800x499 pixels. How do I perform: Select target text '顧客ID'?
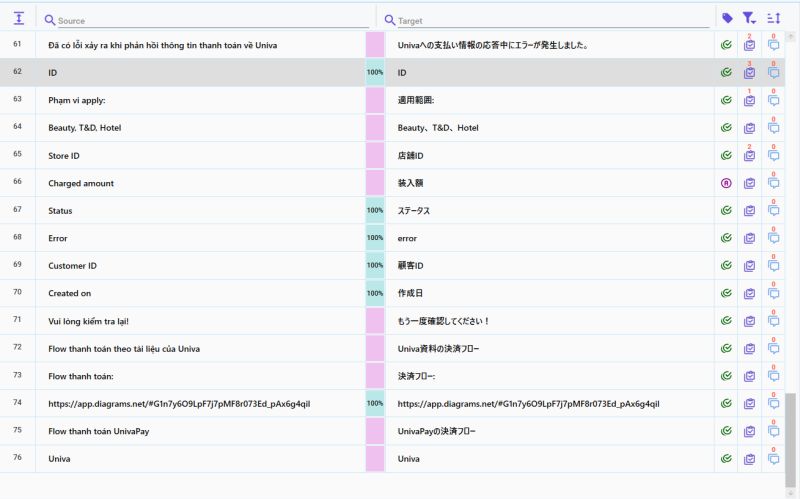[x=410, y=266]
